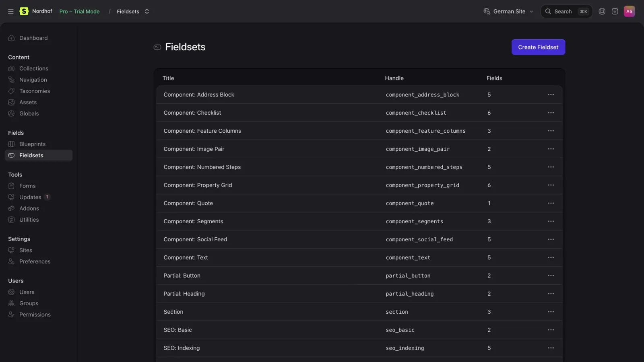Click the Groups sidebar icon
The height and width of the screenshot is (362, 644).
click(11, 303)
